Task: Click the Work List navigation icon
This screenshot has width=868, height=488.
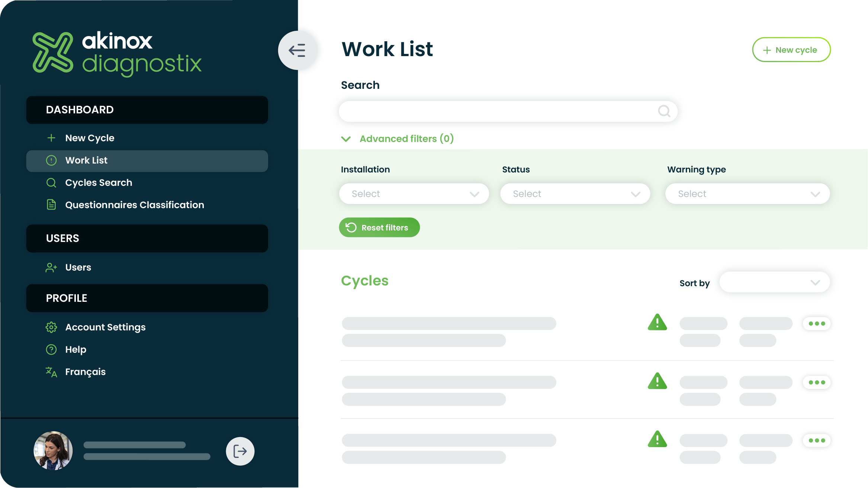Action: [x=52, y=160]
